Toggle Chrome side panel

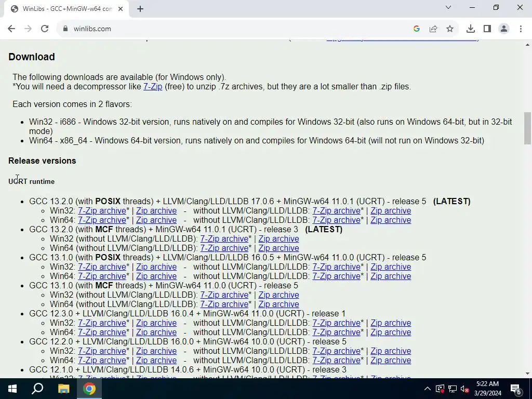point(487,29)
